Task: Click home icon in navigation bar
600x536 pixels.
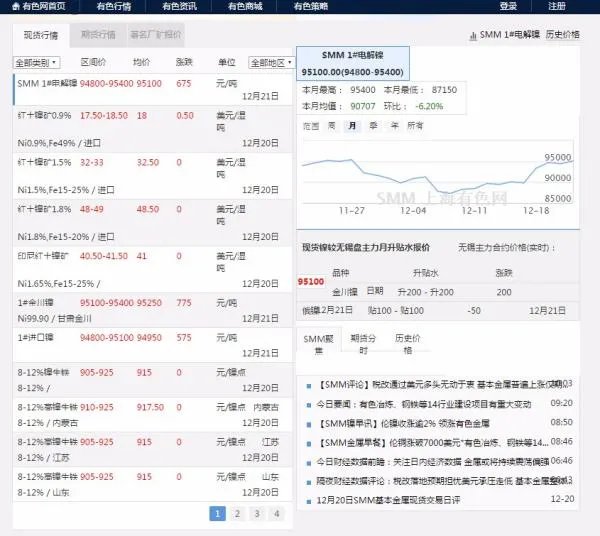Action: [x=16, y=6]
